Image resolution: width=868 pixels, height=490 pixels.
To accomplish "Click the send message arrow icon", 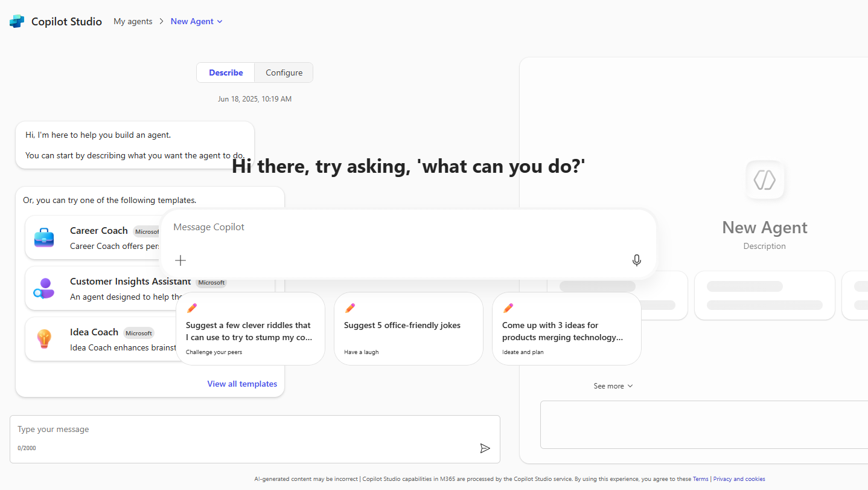I will pos(485,448).
